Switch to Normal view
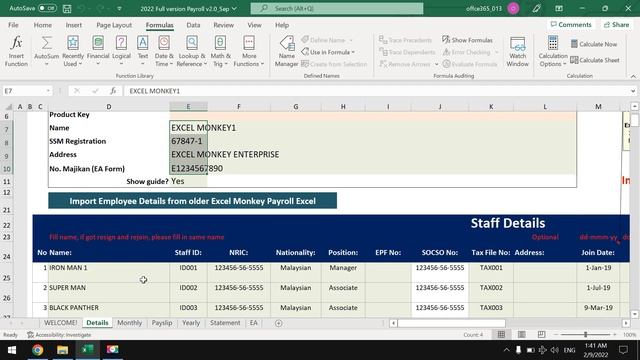Image resolution: width=640 pixels, height=360 pixels. coord(501,334)
